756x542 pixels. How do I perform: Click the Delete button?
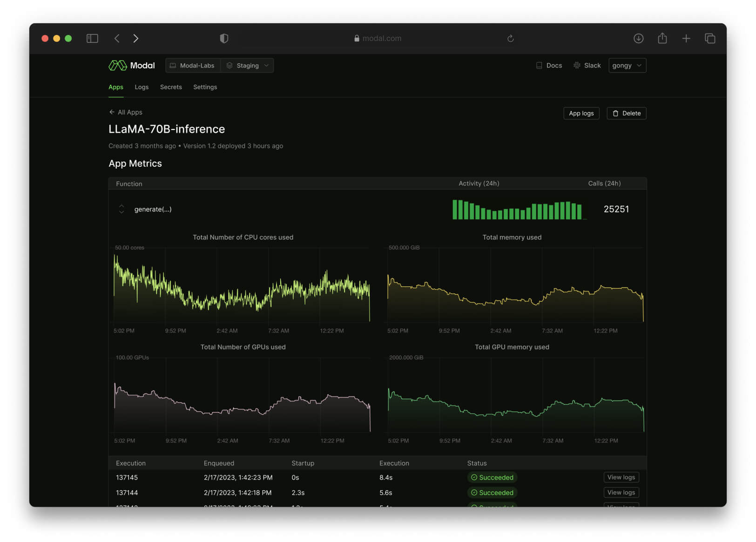point(626,113)
